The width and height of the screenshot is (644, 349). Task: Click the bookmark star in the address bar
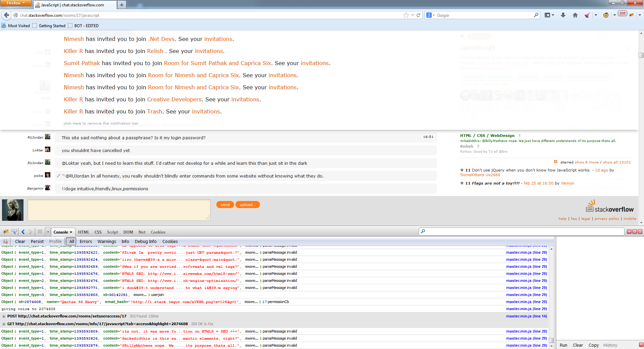point(406,15)
